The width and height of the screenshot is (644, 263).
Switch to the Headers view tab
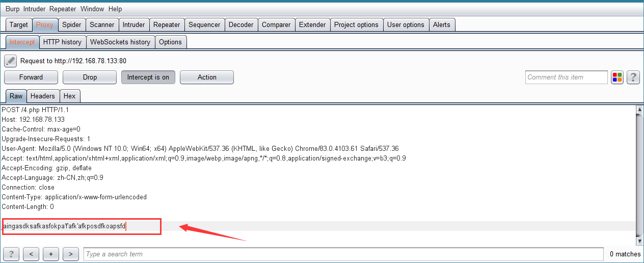pyautogui.click(x=43, y=96)
